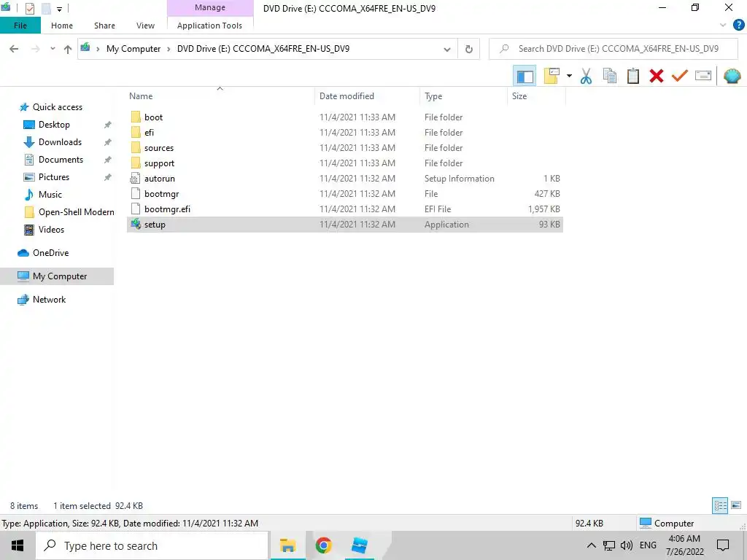Select the bootmgr file
The image size is (747, 560).
[x=345, y=193]
